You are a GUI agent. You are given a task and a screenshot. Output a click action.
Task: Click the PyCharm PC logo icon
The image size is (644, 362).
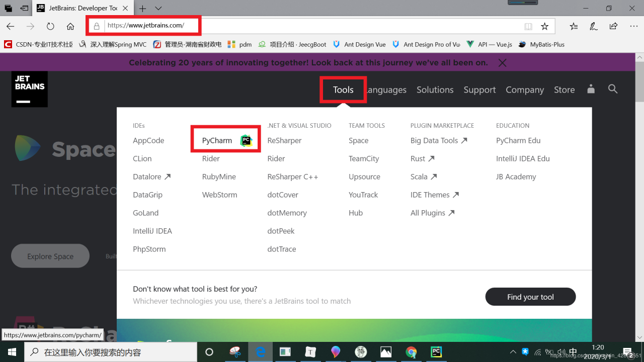coord(246,140)
